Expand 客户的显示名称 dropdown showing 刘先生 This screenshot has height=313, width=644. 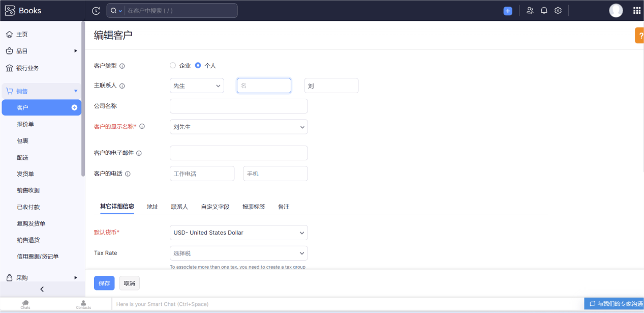pos(239,127)
